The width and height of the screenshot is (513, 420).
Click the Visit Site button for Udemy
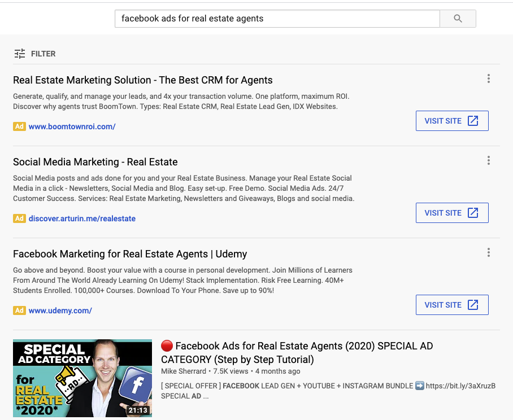pos(452,304)
